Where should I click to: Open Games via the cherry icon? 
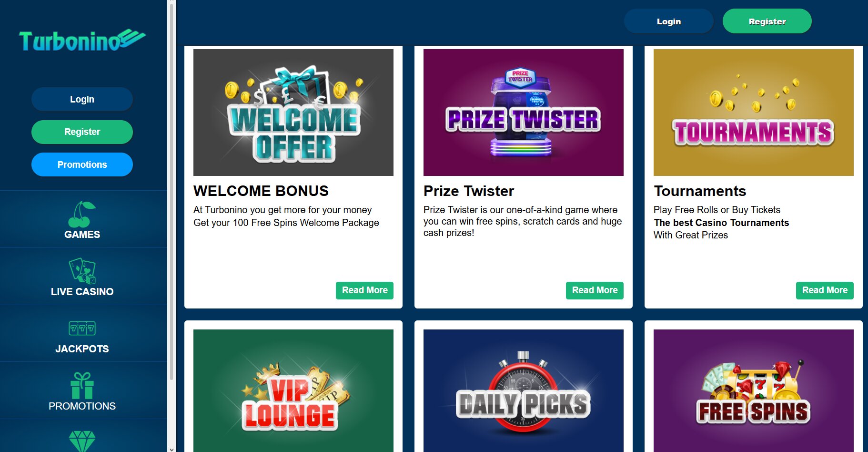(x=82, y=214)
